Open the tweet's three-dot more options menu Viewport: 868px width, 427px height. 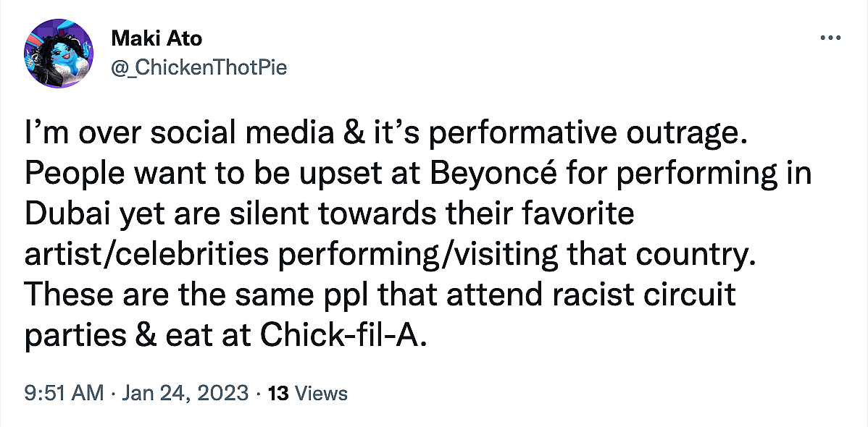[828, 38]
